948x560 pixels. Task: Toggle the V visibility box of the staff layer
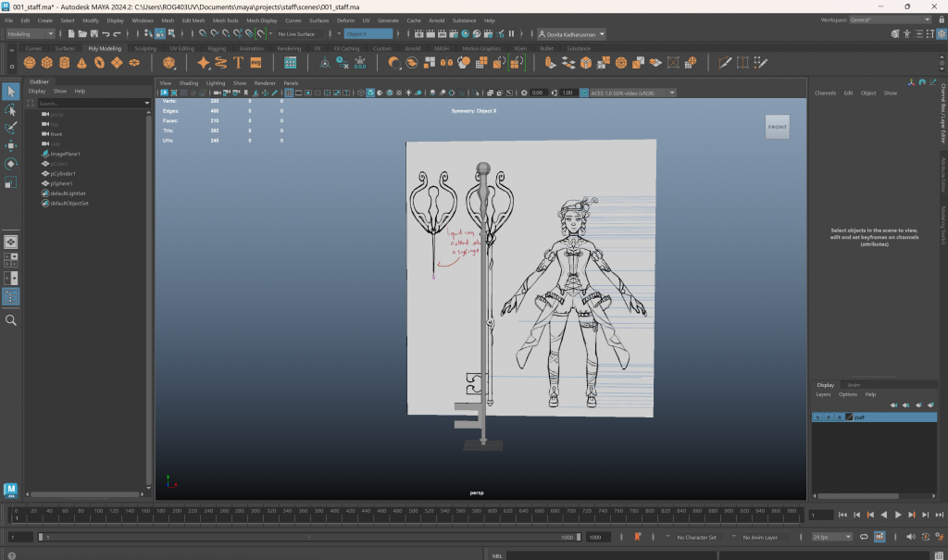click(x=818, y=417)
